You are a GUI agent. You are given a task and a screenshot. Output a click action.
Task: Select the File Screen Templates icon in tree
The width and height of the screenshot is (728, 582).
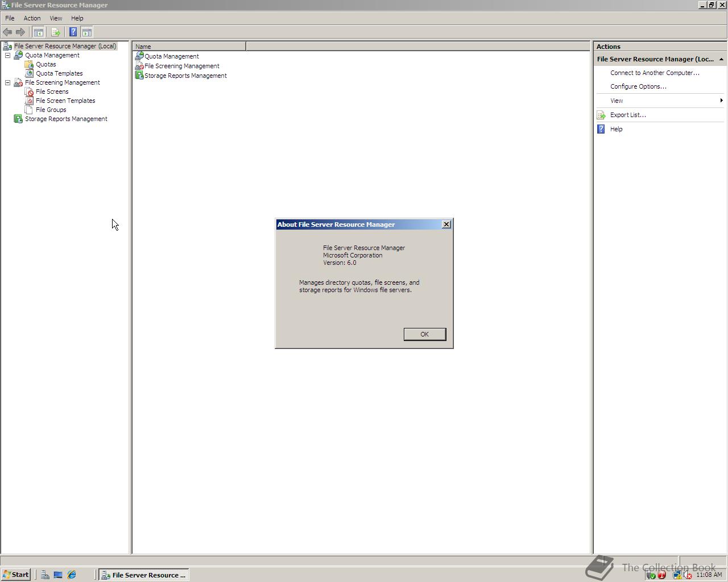pos(29,101)
